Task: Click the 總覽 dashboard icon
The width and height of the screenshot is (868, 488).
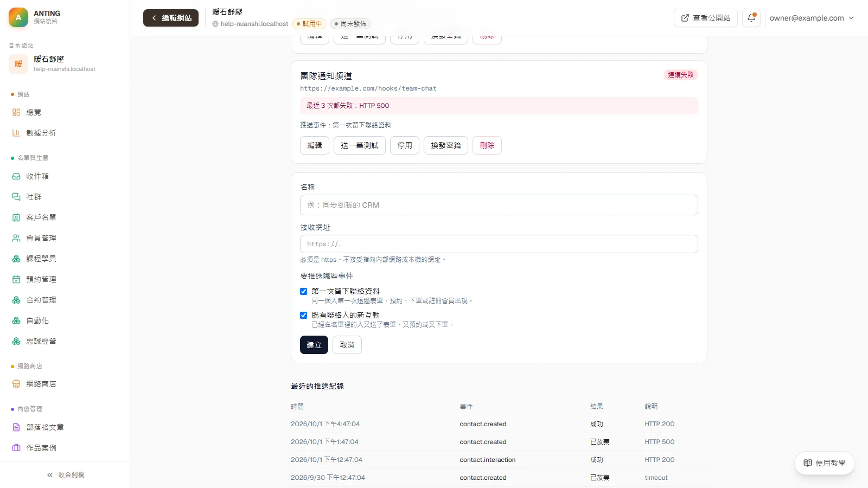Action: tap(16, 112)
